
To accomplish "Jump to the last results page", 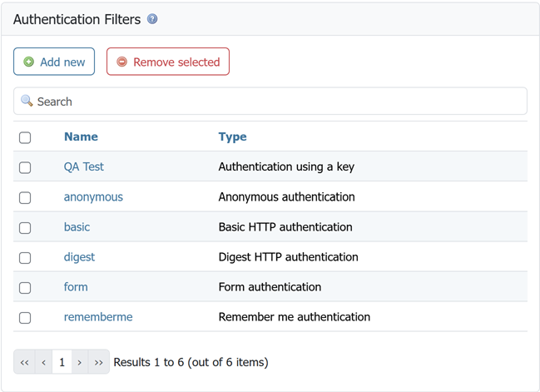I will (x=99, y=362).
